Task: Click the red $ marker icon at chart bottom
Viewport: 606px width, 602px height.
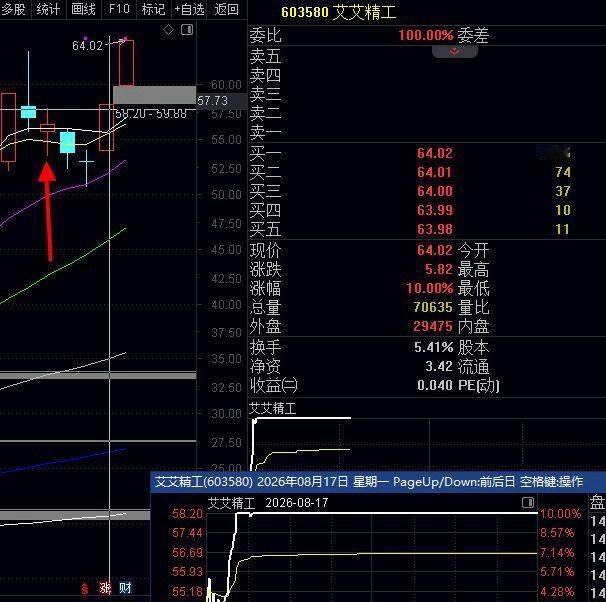Action: click(x=85, y=589)
